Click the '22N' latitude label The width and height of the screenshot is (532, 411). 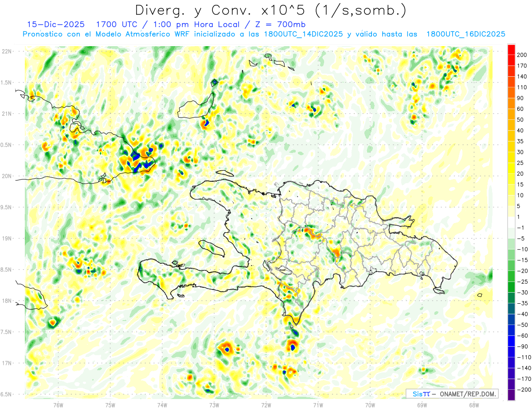coord(6,51)
